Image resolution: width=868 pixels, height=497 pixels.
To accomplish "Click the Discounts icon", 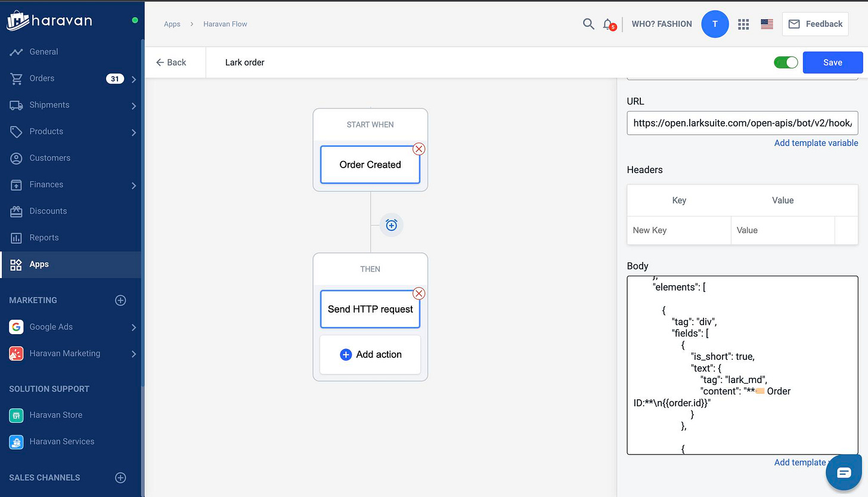I will click(16, 211).
